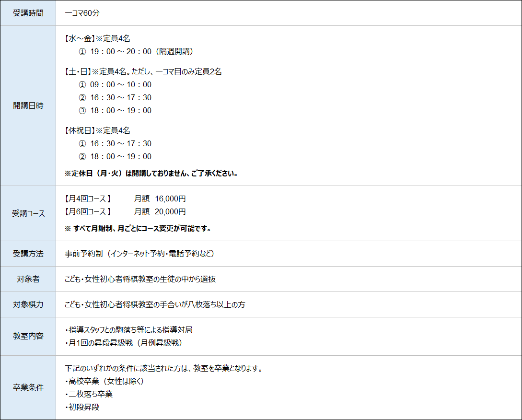Screen dimensions: 522x420
Task: Click the 開講日時 row header
Action: [x=28, y=105]
